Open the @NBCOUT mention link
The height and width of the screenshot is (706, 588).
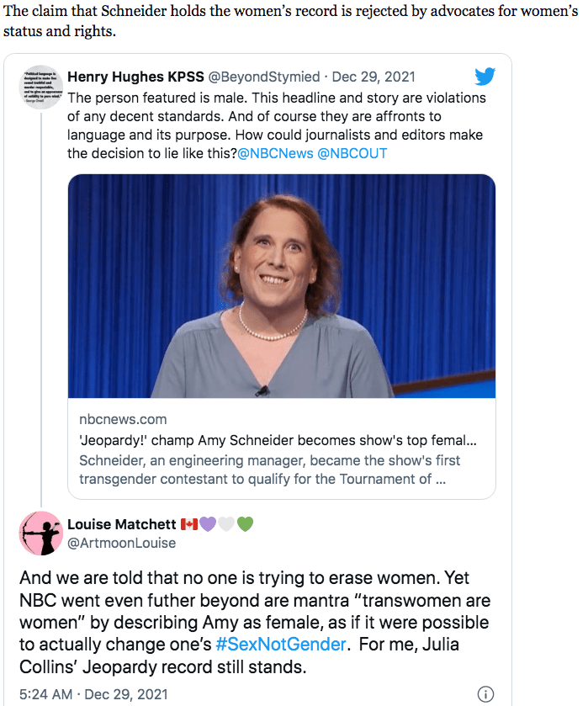tap(352, 153)
